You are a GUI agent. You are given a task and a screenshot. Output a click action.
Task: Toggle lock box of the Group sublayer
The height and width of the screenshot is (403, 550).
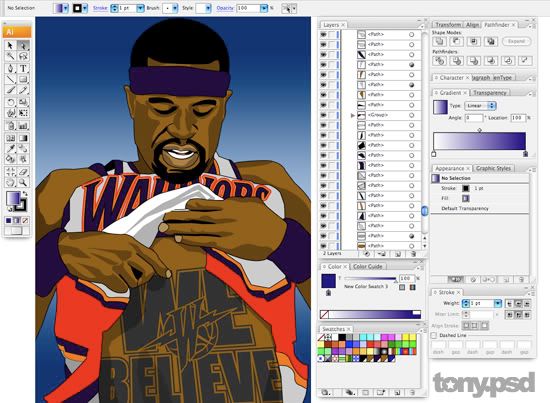pyautogui.click(x=332, y=115)
